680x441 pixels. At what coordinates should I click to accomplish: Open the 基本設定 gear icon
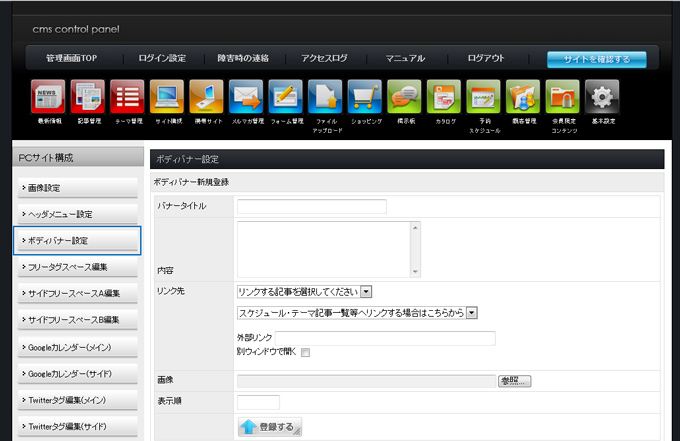[602, 97]
